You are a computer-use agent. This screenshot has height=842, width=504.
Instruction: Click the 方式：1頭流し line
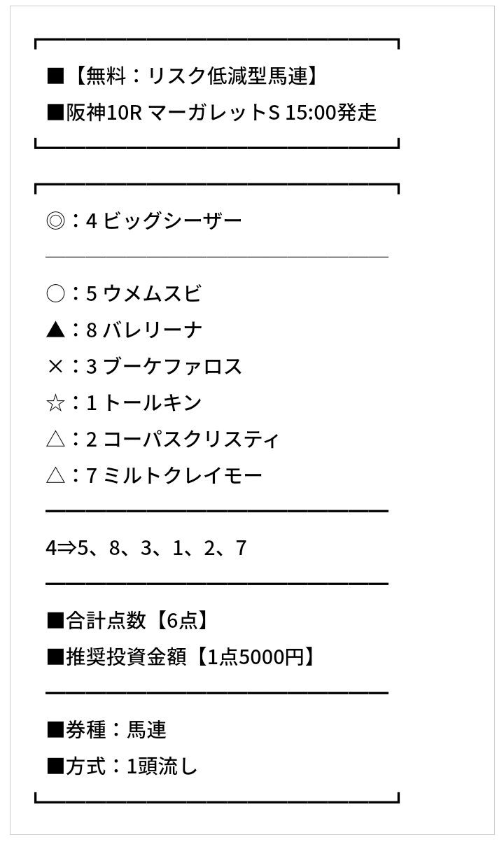pos(122,766)
